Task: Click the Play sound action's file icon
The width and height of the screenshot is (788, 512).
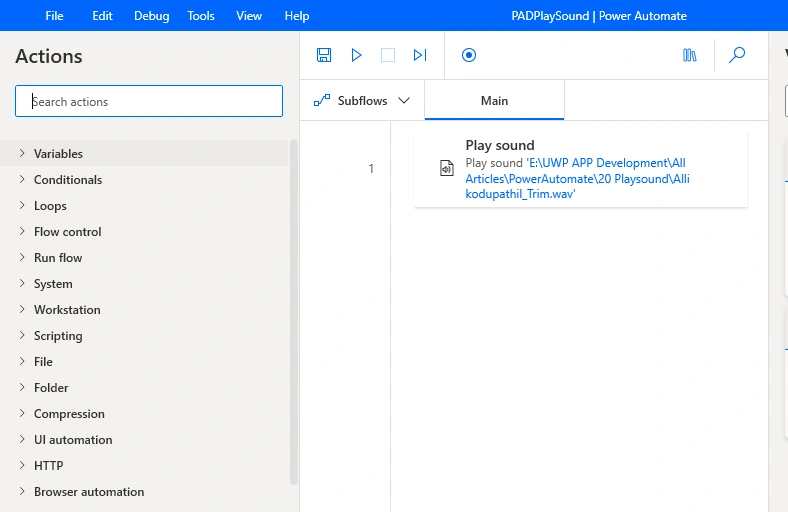Action: pyautogui.click(x=446, y=168)
